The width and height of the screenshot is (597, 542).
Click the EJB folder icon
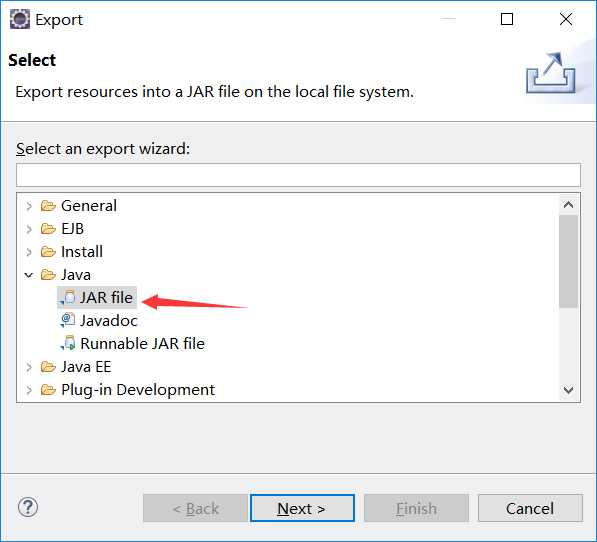48,229
